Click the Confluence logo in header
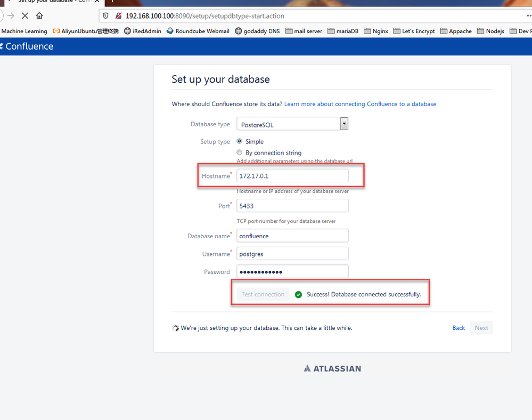This screenshot has width=532, height=420. [27, 46]
